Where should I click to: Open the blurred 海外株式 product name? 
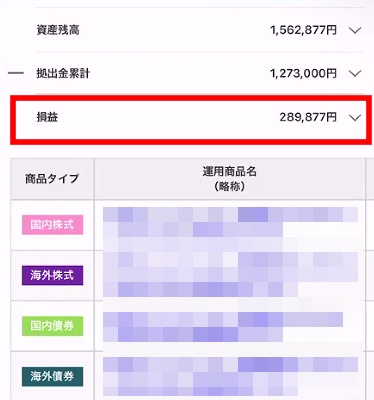230,275
